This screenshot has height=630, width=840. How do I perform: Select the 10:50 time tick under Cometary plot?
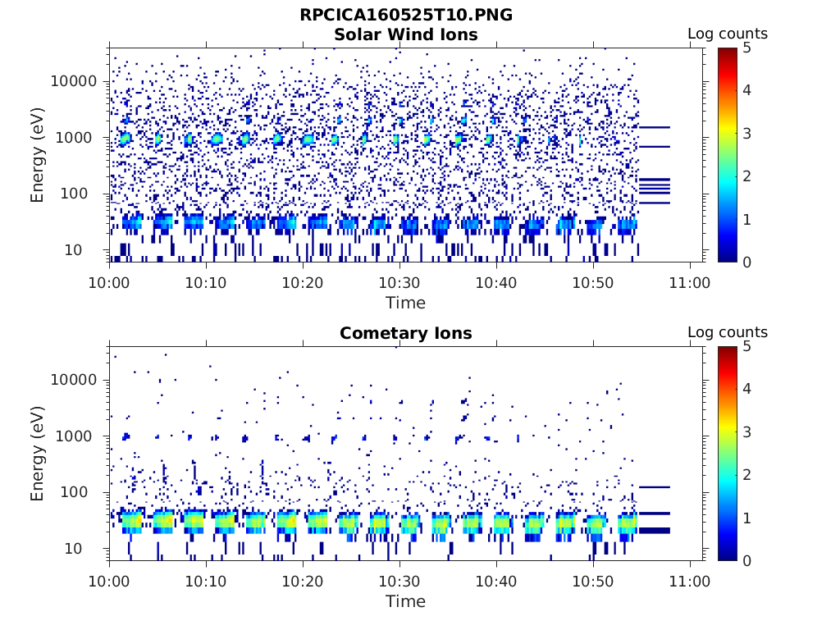[593, 581]
